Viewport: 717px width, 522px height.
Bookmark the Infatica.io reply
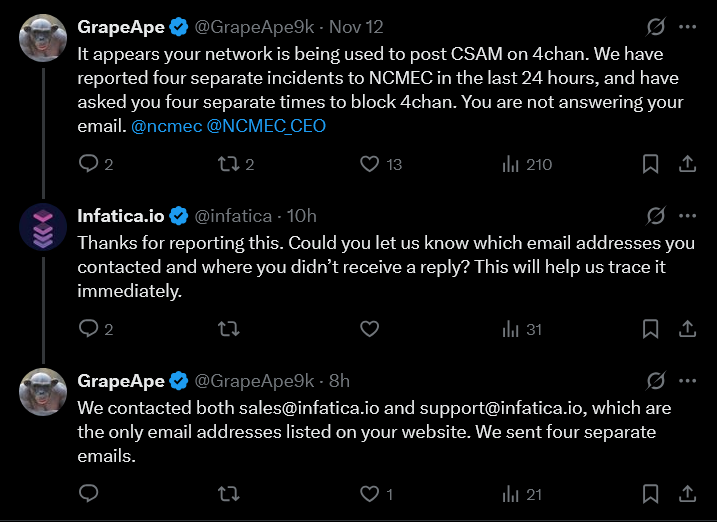[650, 328]
